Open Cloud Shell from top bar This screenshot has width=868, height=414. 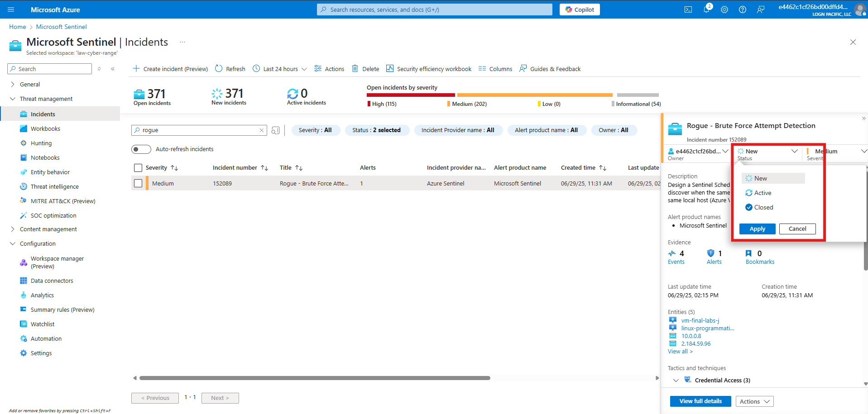(x=688, y=10)
